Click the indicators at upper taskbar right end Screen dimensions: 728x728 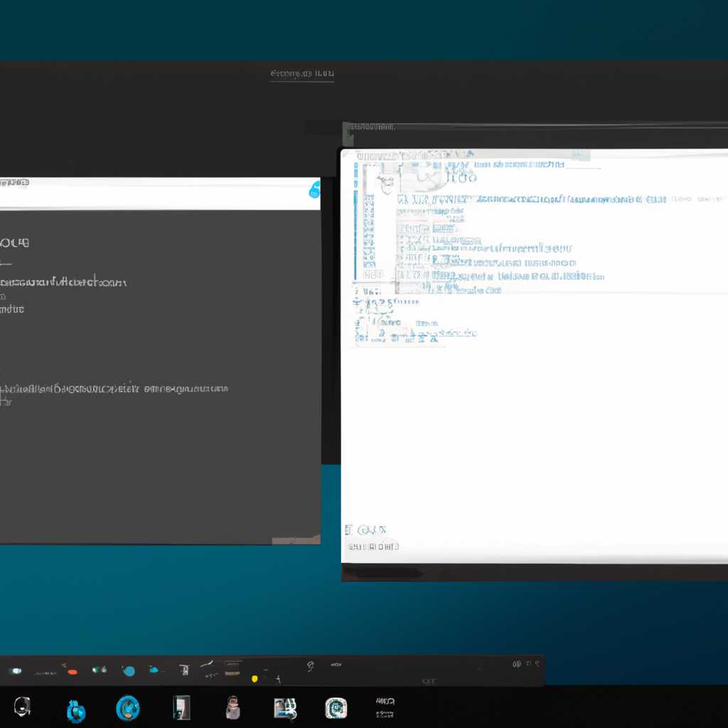pos(526,665)
